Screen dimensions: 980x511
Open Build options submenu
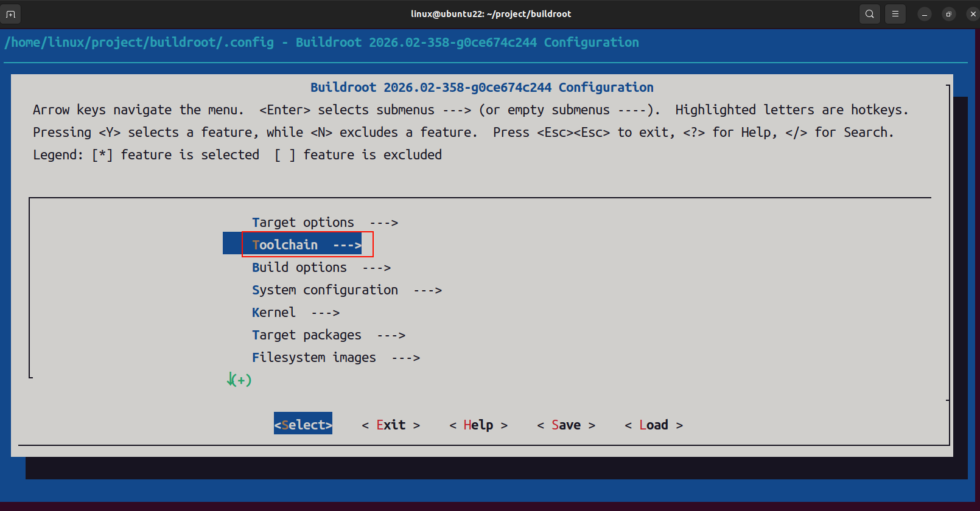(321, 268)
